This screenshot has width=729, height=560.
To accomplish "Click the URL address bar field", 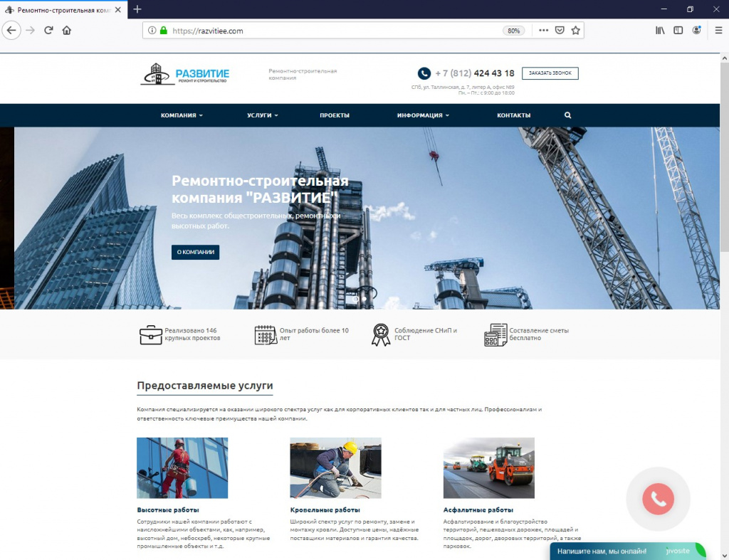I will point(335,31).
